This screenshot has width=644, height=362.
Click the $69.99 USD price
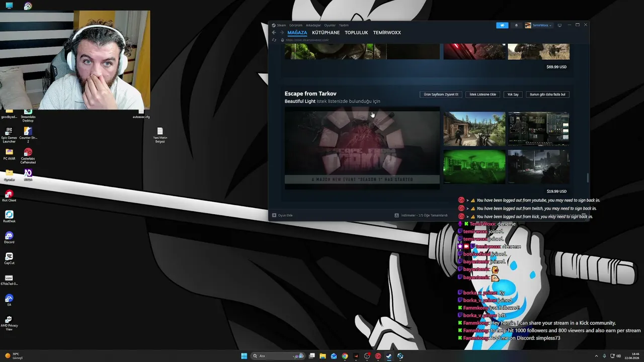(x=556, y=67)
